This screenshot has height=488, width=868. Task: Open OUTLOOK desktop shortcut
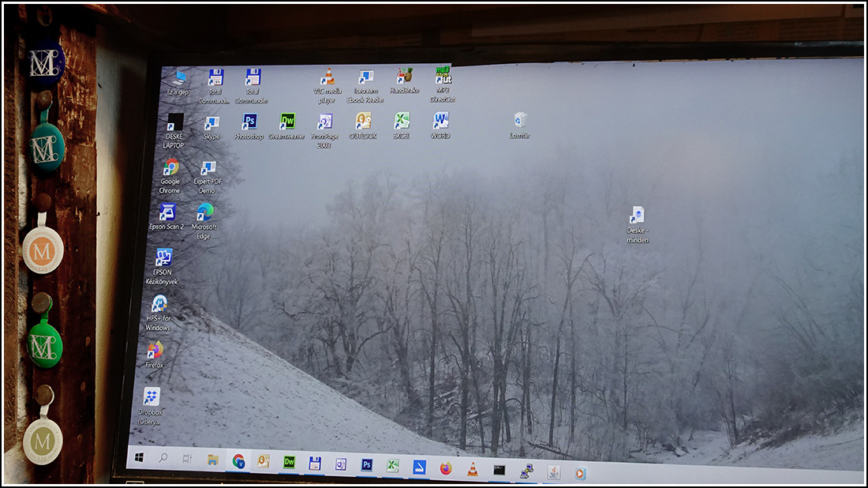[x=363, y=126]
